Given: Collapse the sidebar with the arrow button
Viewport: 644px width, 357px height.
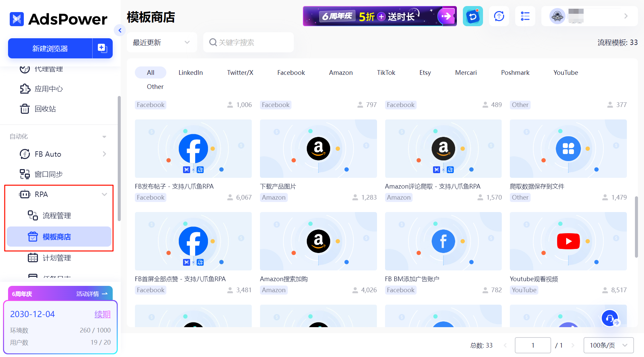Looking at the screenshot, I should tap(120, 31).
